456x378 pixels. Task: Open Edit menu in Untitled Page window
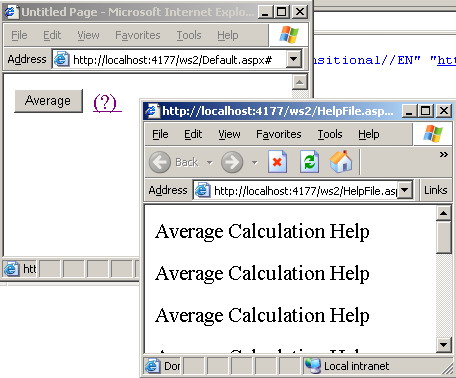pos(52,35)
